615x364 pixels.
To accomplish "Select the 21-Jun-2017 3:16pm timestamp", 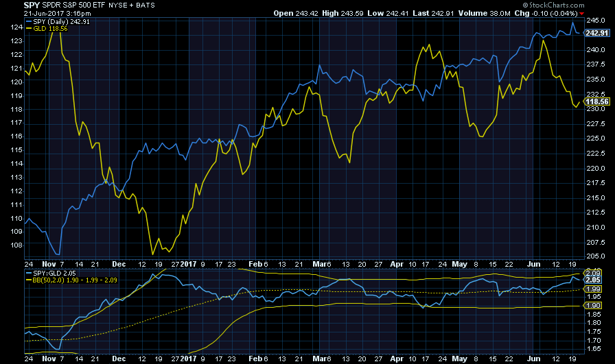I will (x=57, y=13).
